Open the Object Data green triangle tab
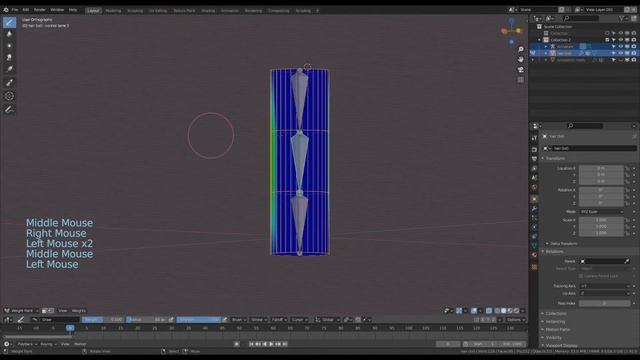 534,245
